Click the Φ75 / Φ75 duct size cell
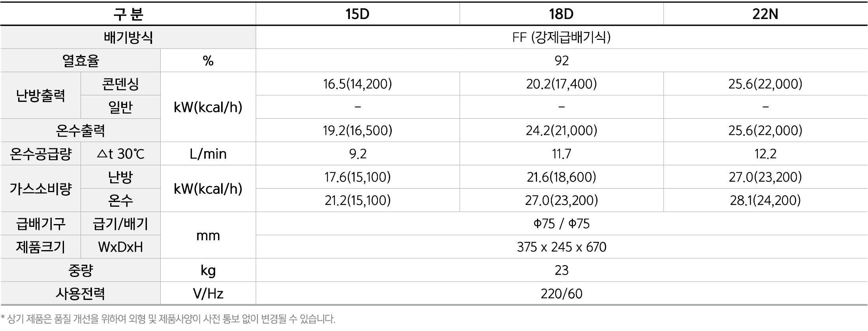Viewport: 868px width, 331px height. click(x=561, y=224)
